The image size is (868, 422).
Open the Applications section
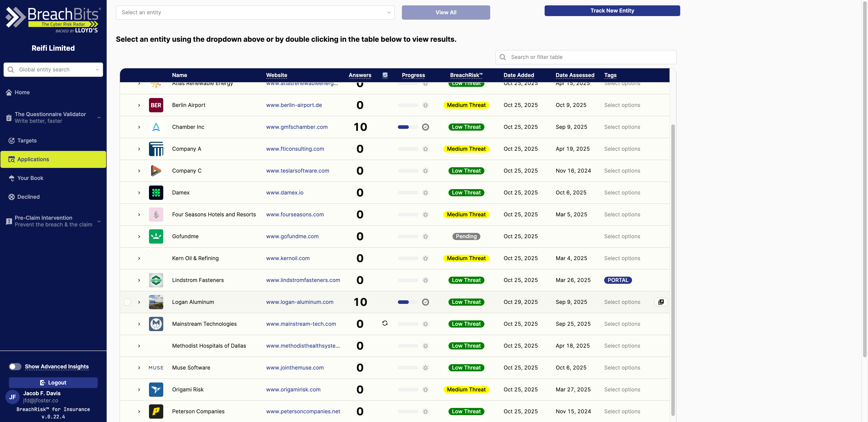pos(33,159)
